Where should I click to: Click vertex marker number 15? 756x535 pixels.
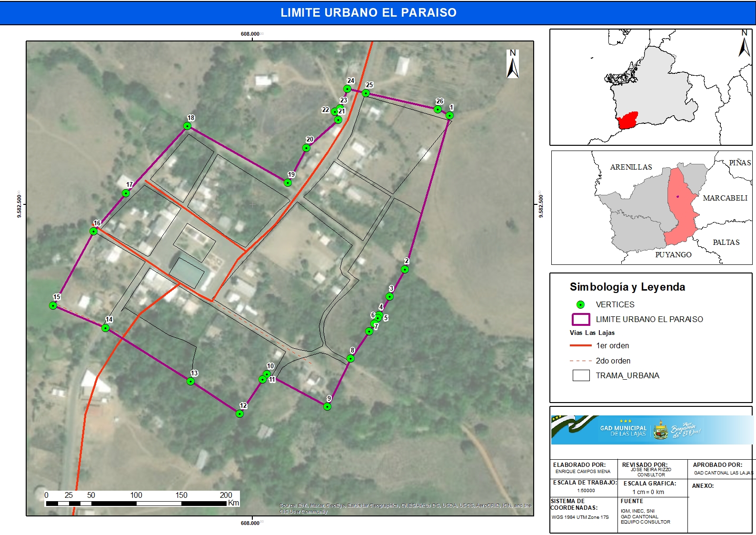coord(53,305)
